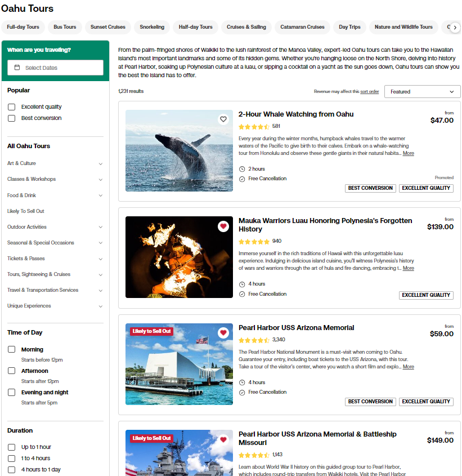Click the clock icon on Mauka Warriors Luau
Screen dimensions: 462x476
tap(242, 284)
